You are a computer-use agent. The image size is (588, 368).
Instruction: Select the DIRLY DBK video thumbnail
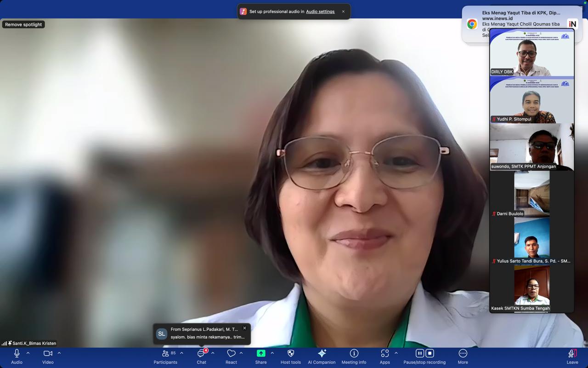[x=531, y=53]
